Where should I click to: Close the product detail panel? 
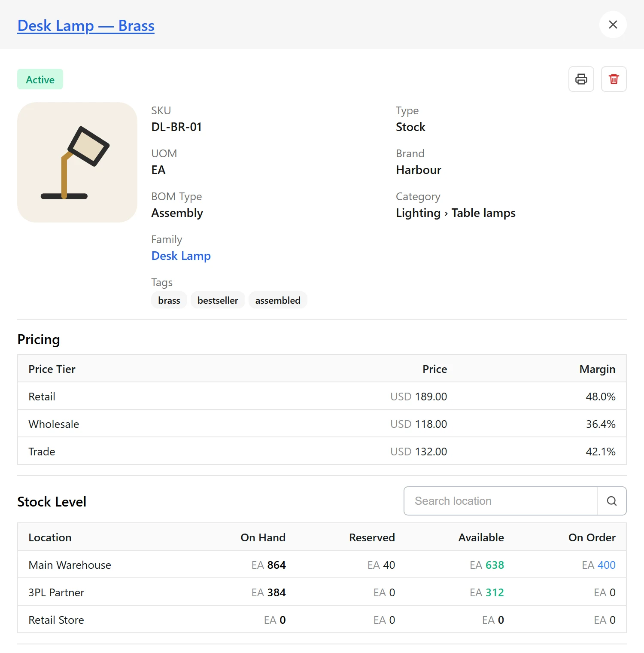click(613, 24)
